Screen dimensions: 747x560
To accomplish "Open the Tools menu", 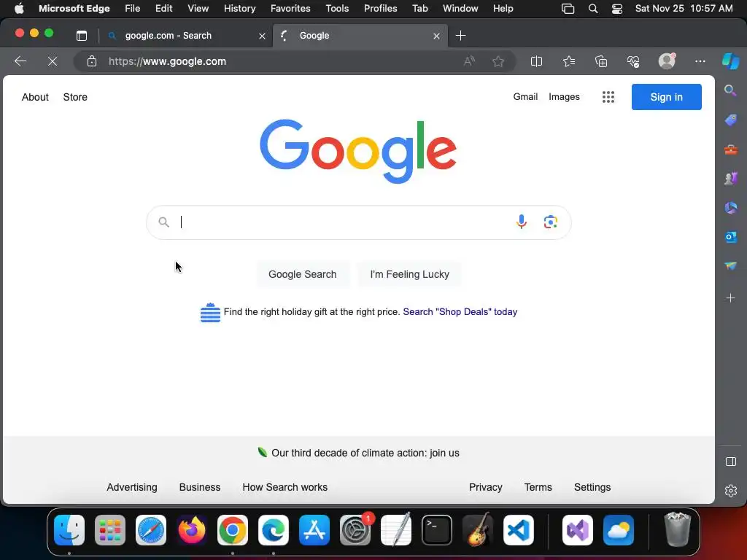I will [337, 9].
